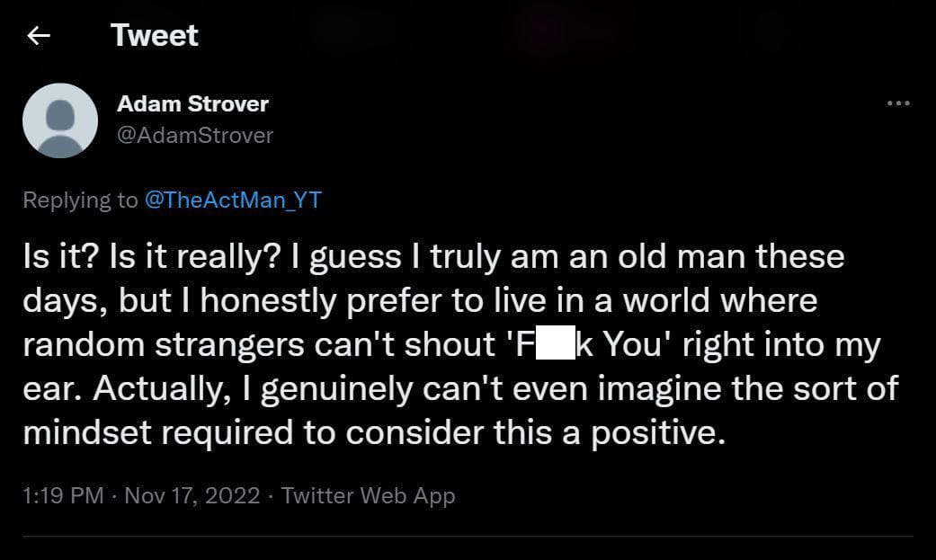Click the Twitter Web App source label

coord(370,495)
